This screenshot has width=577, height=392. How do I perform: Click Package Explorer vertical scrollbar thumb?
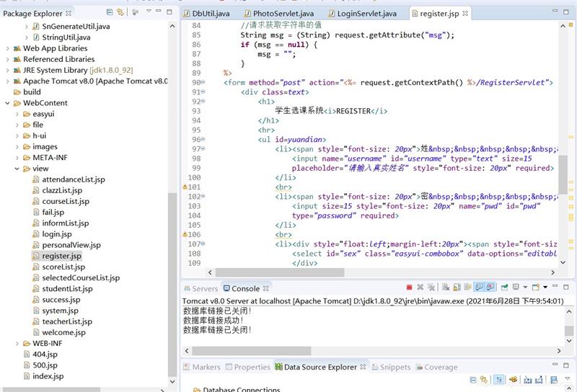172,284
